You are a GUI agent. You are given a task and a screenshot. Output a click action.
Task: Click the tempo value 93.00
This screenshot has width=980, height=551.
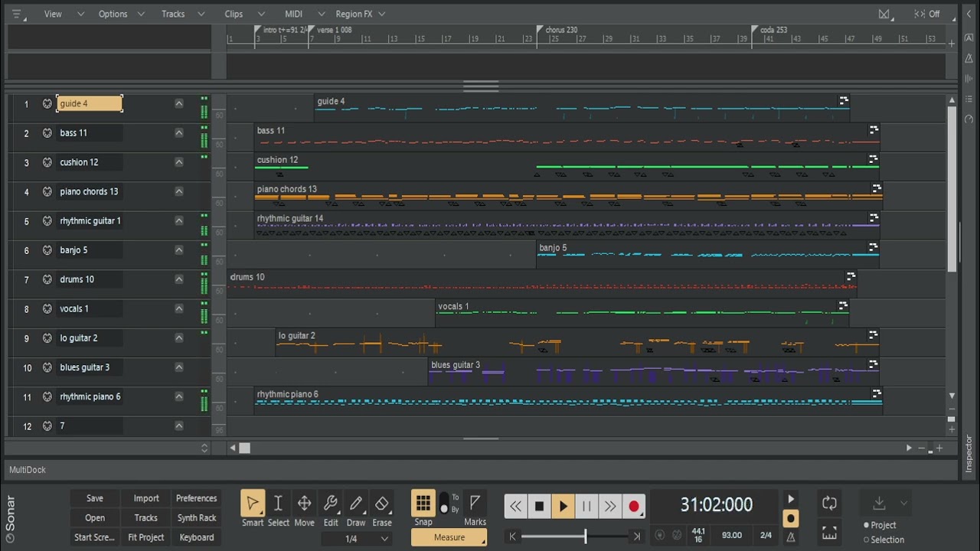pyautogui.click(x=731, y=535)
